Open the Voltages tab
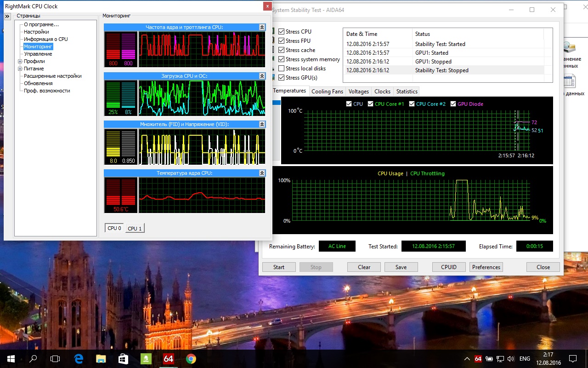This screenshot has width=588, height=368. point(359,91)
